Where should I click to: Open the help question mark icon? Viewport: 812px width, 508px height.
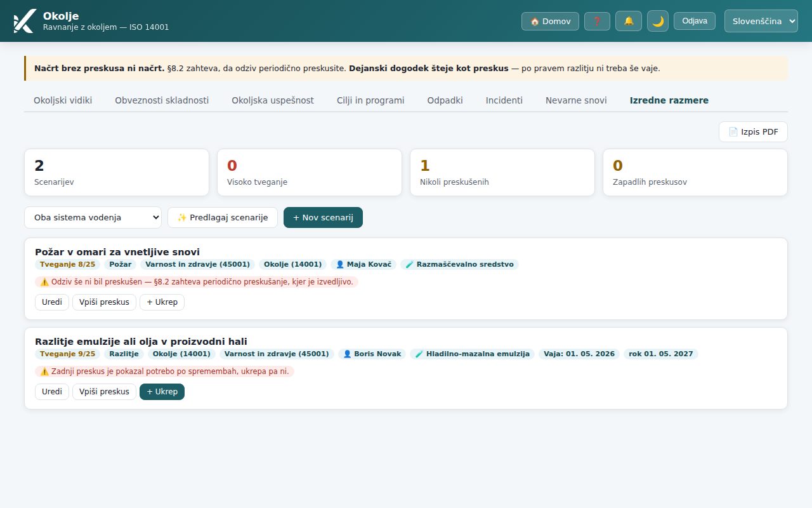597,21
